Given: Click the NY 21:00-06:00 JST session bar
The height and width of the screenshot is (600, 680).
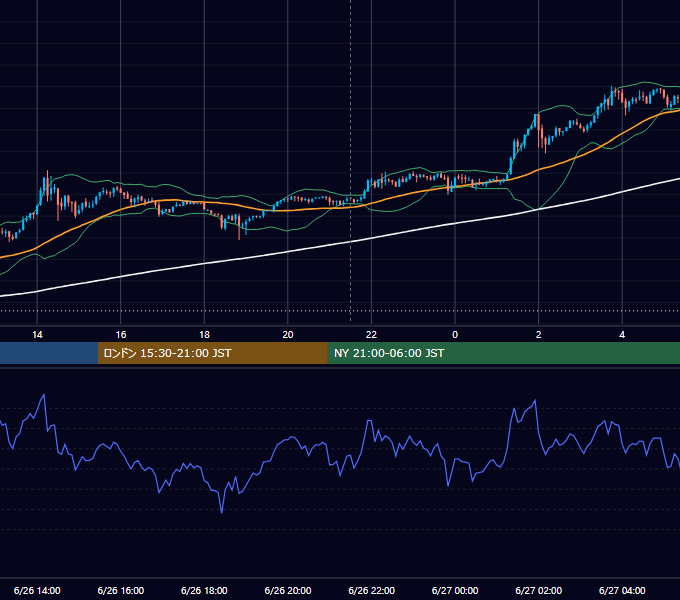Looking at the screenshot, I should pyautogui.click(x=503, y=353).
